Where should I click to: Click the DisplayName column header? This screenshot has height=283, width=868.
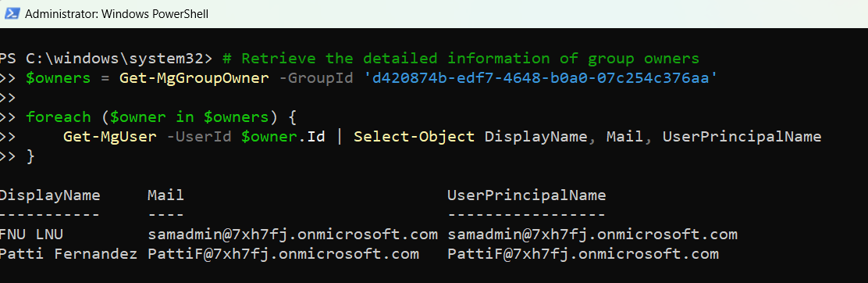[x=50, y=195]
